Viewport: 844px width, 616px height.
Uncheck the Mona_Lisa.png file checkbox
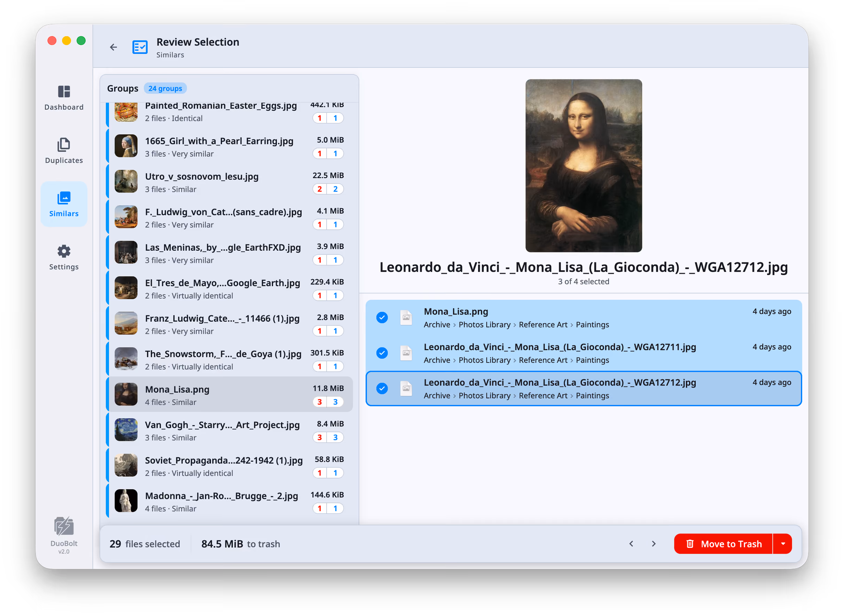pyautogui.click(x=382, y=318)
